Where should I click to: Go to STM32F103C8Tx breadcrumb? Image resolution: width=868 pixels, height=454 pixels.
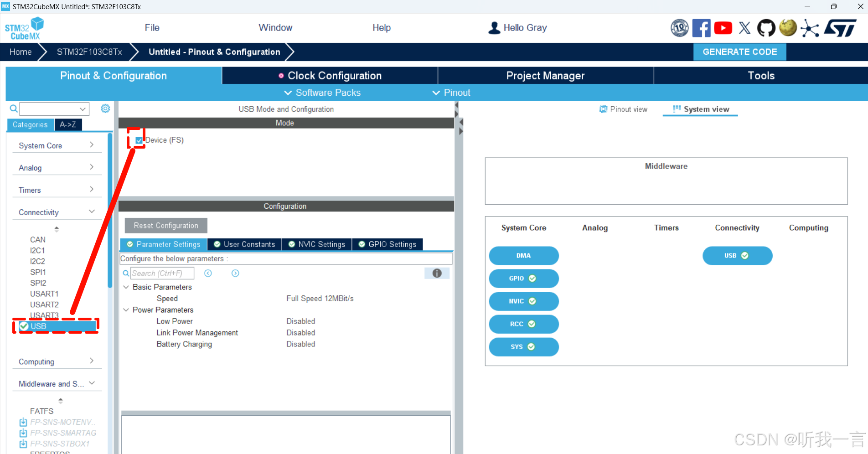pos(89,52)
